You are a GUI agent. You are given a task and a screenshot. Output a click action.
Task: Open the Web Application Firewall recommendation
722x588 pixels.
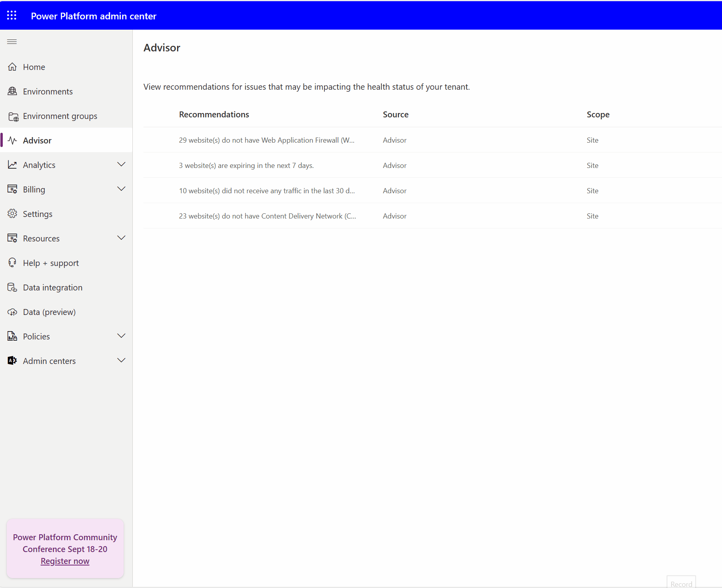(x=267, y=140)
